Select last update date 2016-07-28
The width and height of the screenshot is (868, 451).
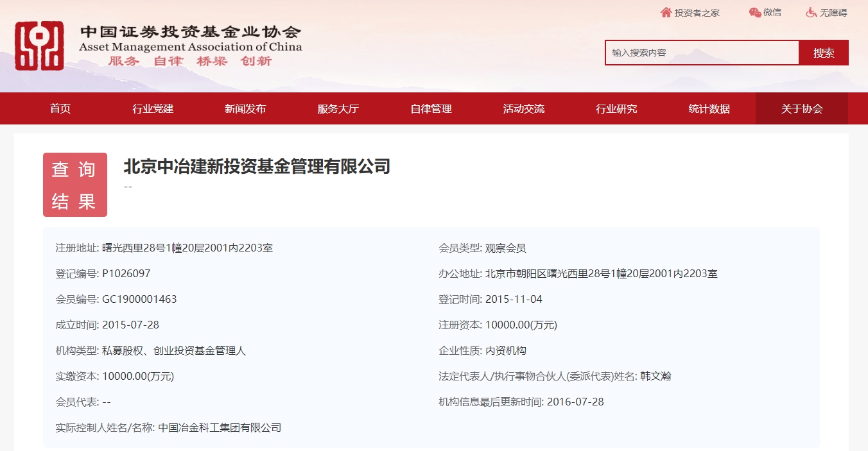tap(575, 402)
